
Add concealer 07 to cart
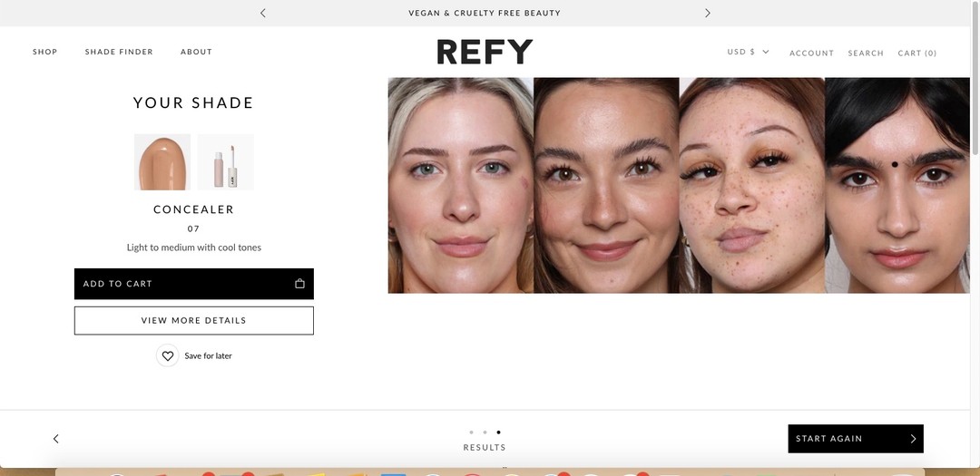[194, 284]
